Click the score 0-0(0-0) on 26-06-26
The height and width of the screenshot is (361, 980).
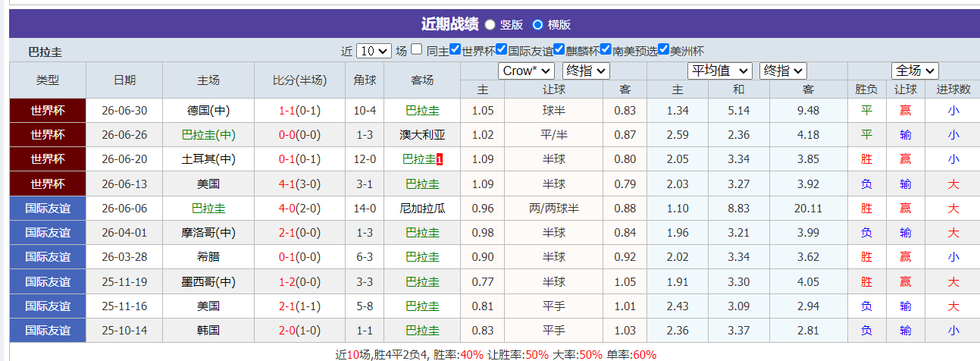click(300, 135)
